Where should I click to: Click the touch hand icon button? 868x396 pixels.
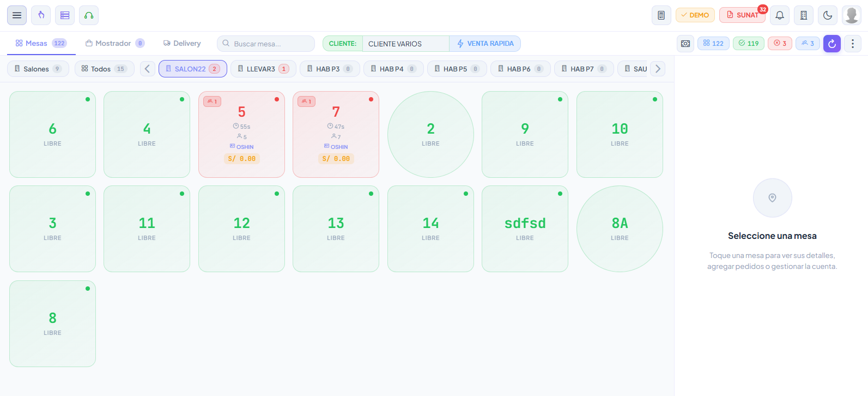(41, 15)
